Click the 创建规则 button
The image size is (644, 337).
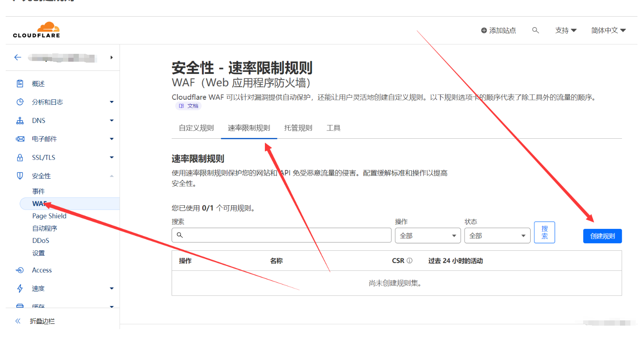pos(602,236)
